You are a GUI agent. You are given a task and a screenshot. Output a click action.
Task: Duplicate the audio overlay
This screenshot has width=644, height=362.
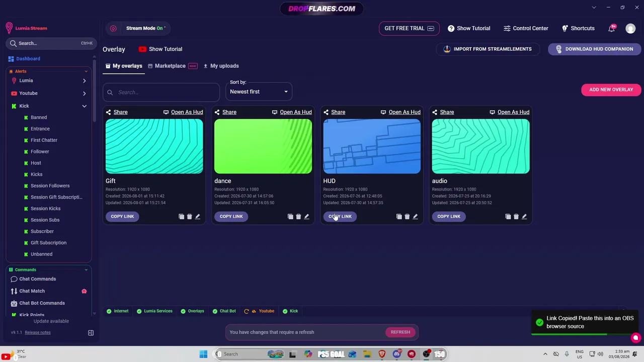[x=508, y=217]
